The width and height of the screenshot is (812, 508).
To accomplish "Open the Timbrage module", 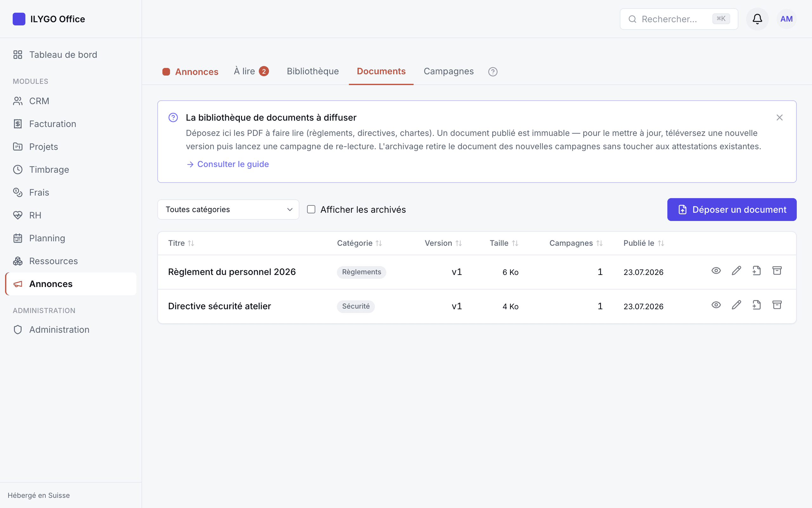I will click(71, 170).
